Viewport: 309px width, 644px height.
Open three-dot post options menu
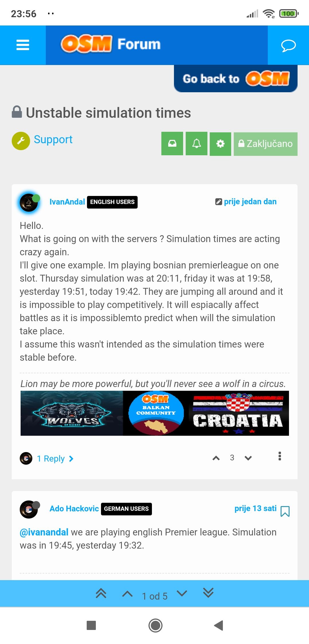pyautogui.click(x=280, y=456)
